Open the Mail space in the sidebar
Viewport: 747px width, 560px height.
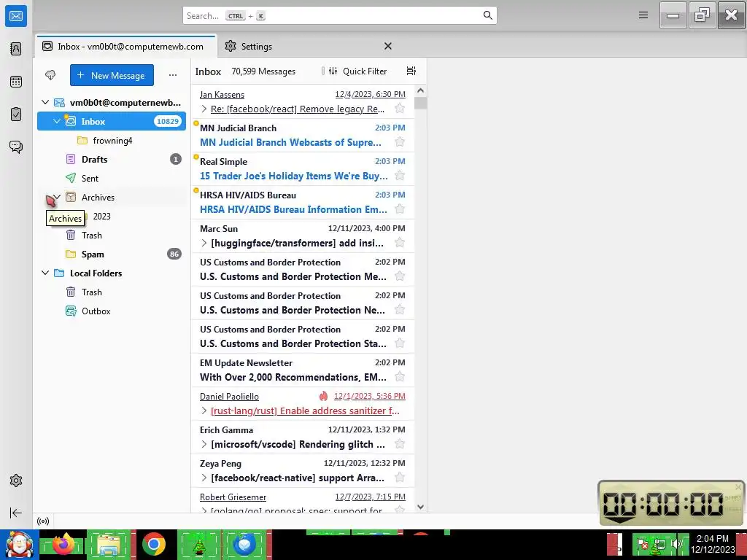[16, 16]
